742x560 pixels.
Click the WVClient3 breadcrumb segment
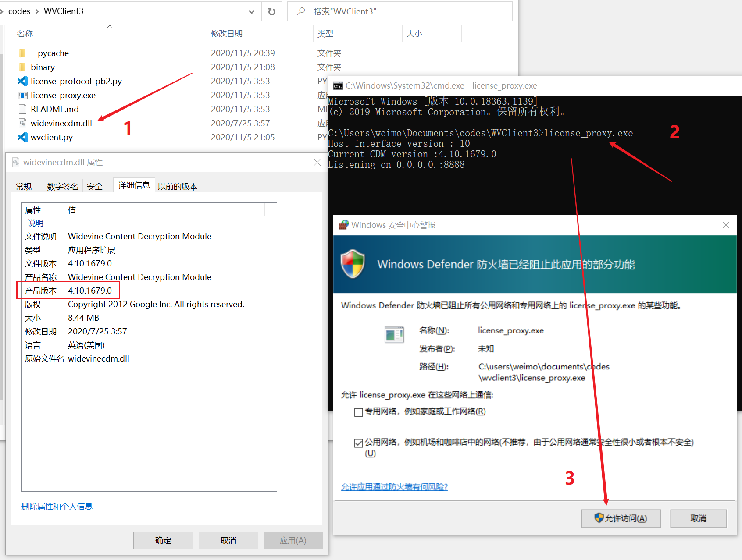click(x=64, y=11)
